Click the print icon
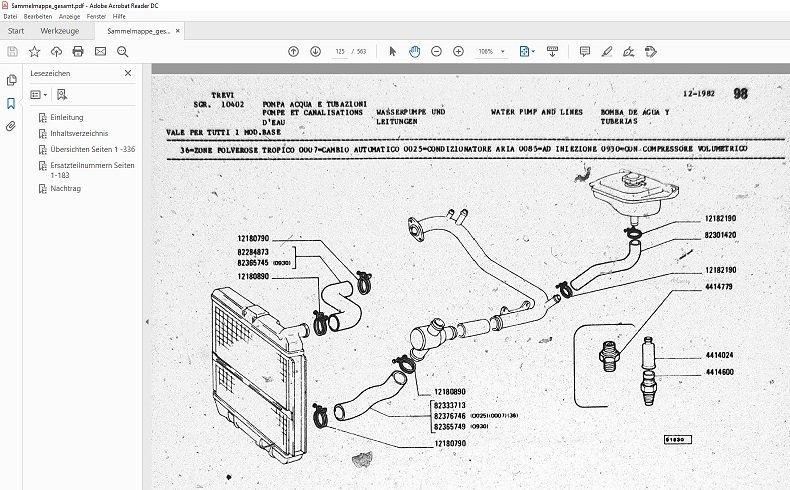Image resolution: width=790 pixels, height=490 pixels. 79,51
